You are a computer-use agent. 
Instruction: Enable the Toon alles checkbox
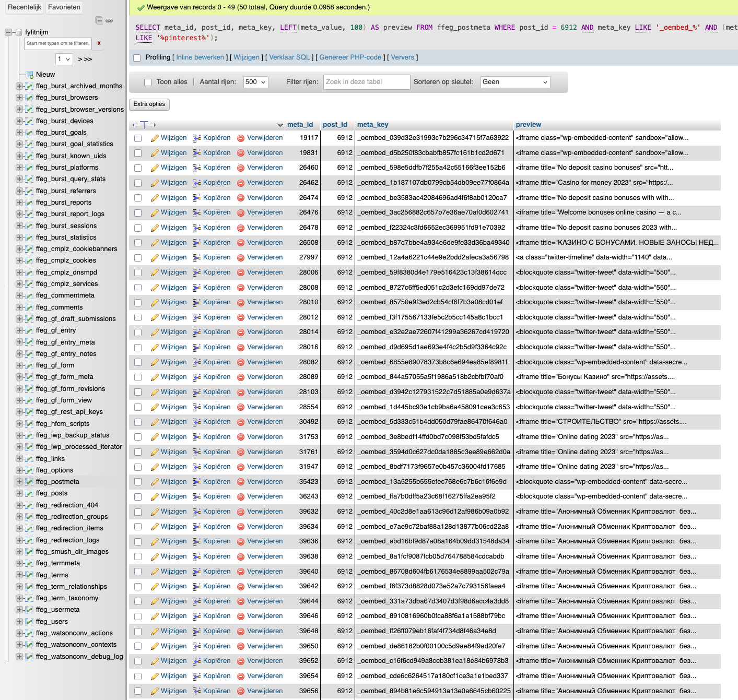[x=148, y=82]
